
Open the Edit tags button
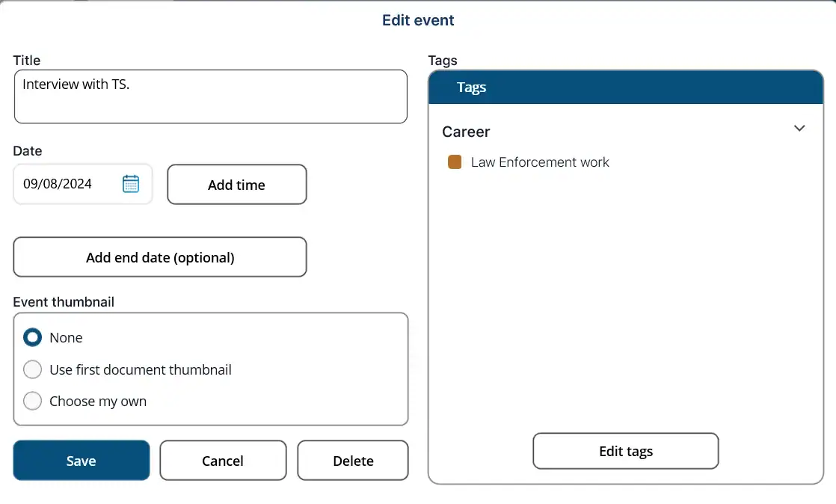click(x=626, y=452)
